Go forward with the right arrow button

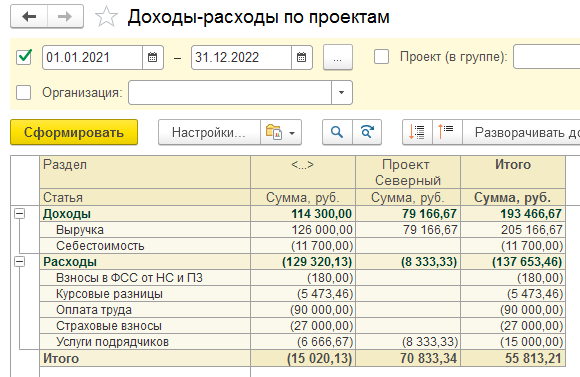65,17
